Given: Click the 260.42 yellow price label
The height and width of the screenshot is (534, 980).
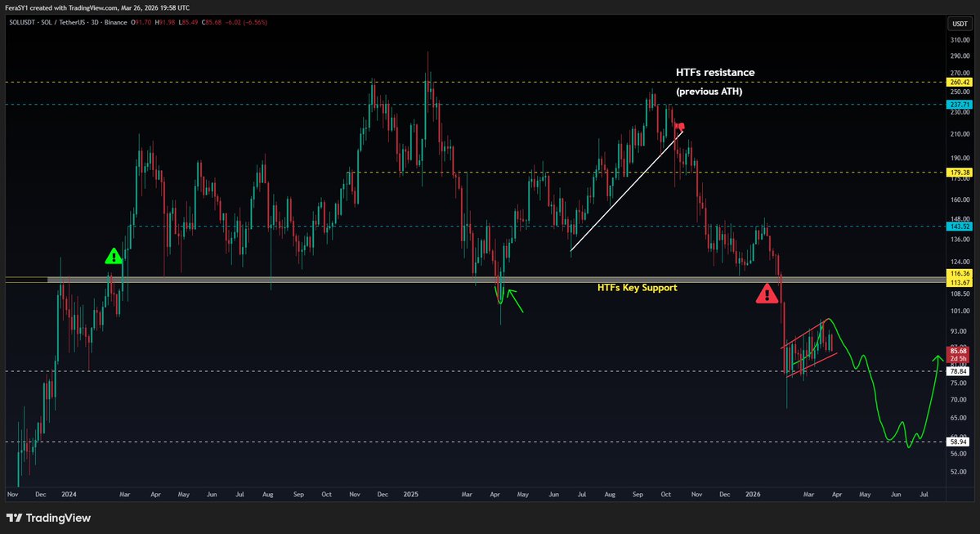Looking at the screenshot, I should 960,82.
